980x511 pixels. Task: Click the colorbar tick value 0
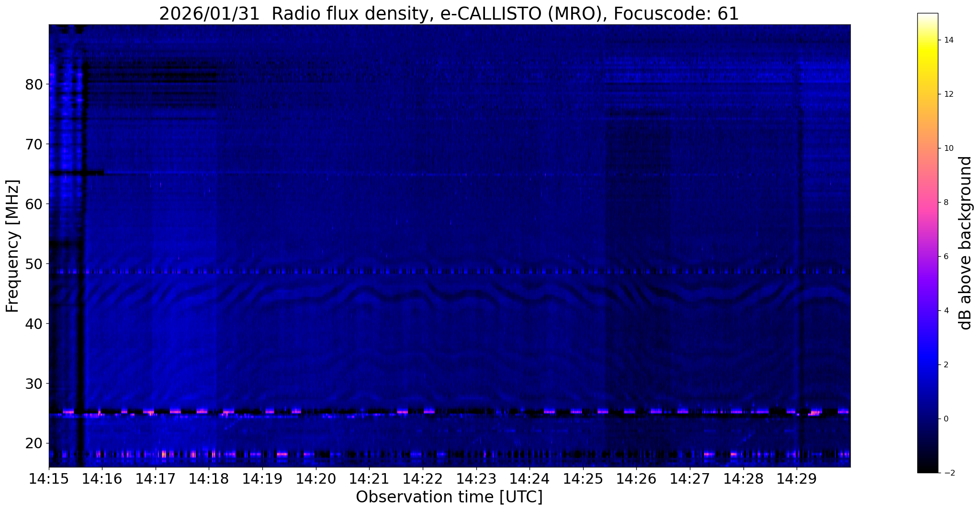click(946, 419)
